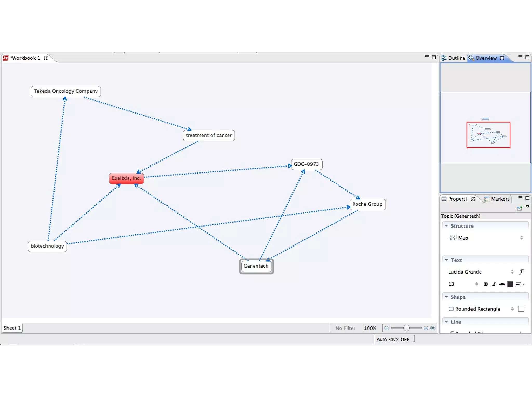Select the Exelixis, Inc. topic
The image size is (532, 399).
point(126,178)
